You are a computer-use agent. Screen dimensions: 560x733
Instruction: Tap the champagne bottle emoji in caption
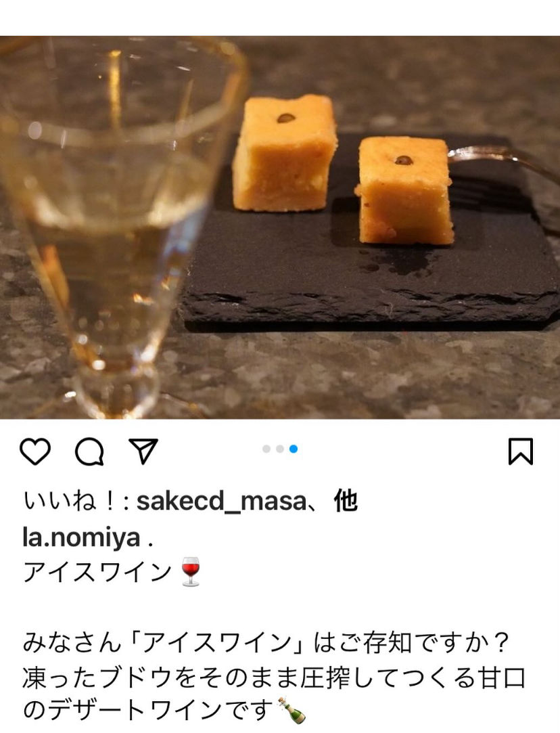tap(292, 710)
